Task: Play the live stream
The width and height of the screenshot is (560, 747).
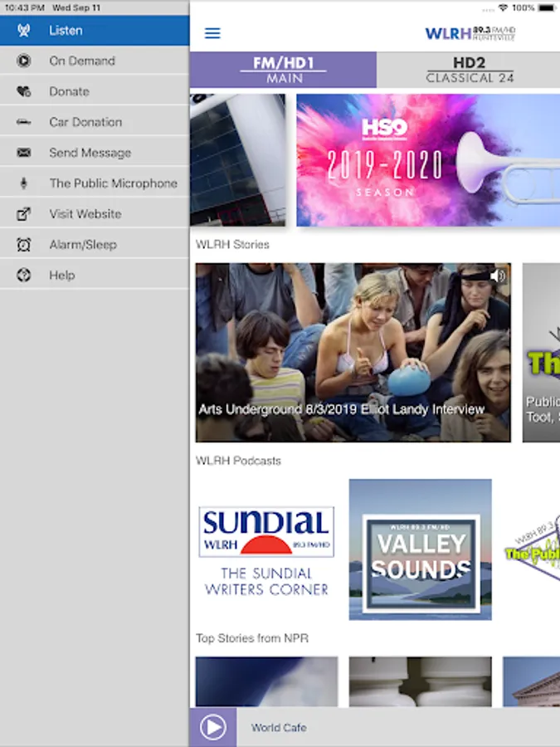Action: click(x=213, y=727)
